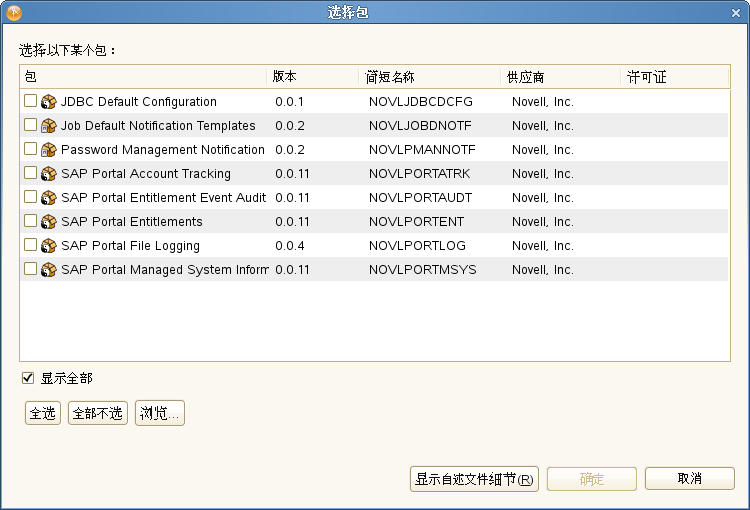750x510 pixels.
Task: Enable the SAP Portal Managed System checkbox
Action: (x=30, y=268)
